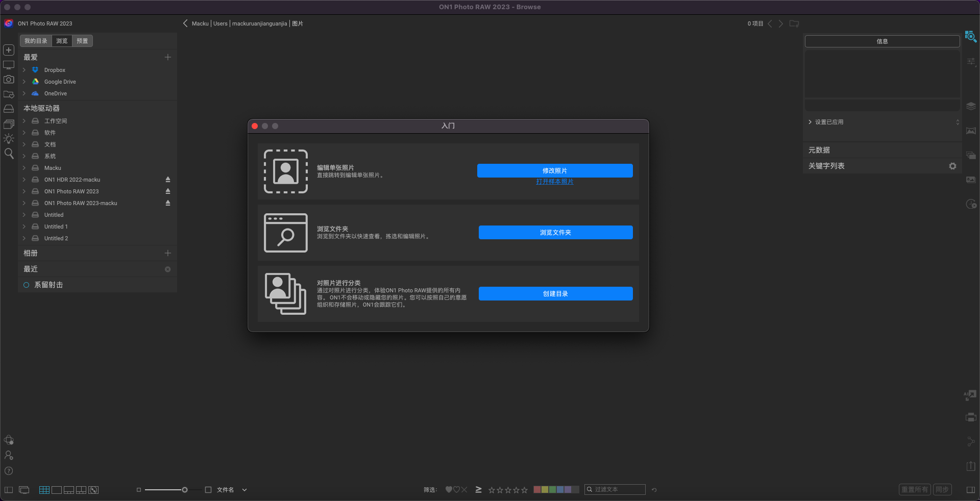Expand the 工作空间 drive
This screenshot has width=980, height=501.
pyautogui.click(x=24, y=121)
